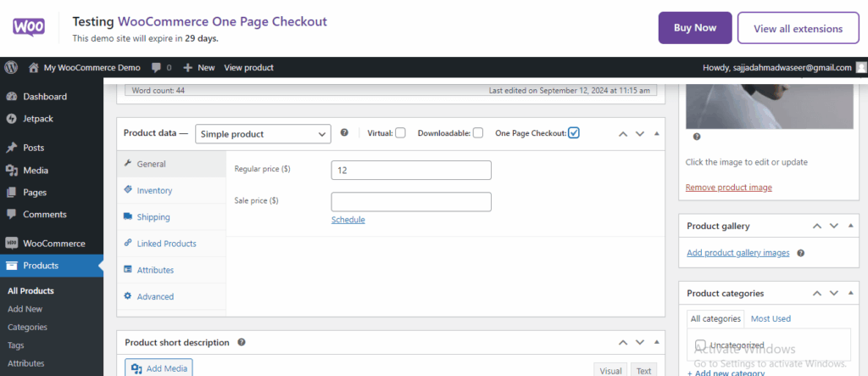Image resolution: width=868 pixels, height=376 pixels.
Task: Open the Advanced product data tab
Action: tap(171, 297)
